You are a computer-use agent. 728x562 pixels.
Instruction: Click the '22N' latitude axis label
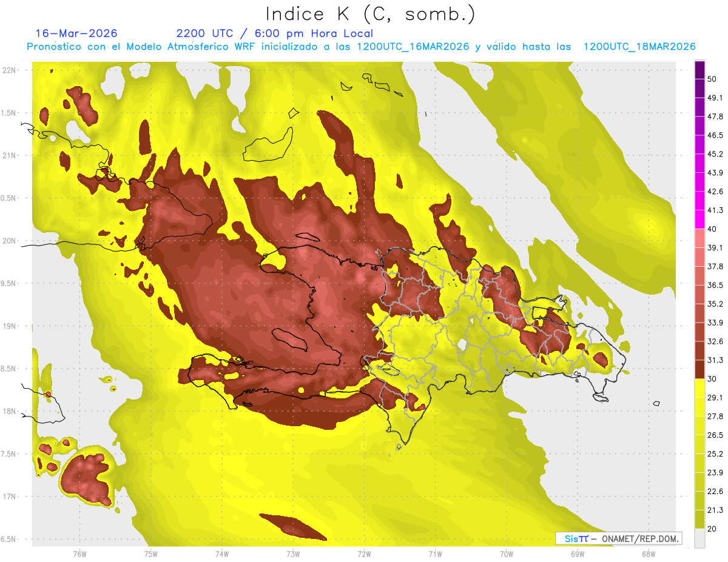[x=10, y=70]
